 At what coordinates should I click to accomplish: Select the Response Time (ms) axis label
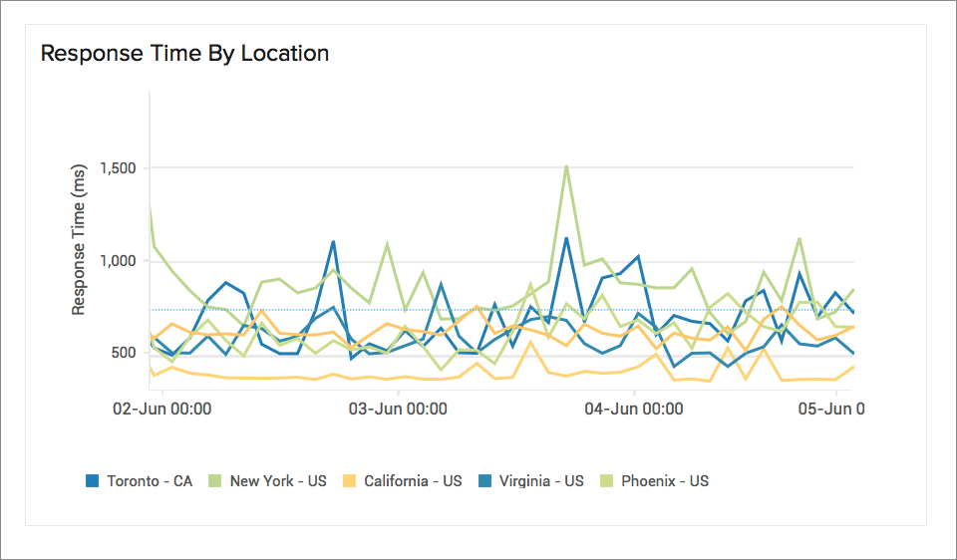click(80, 241)
